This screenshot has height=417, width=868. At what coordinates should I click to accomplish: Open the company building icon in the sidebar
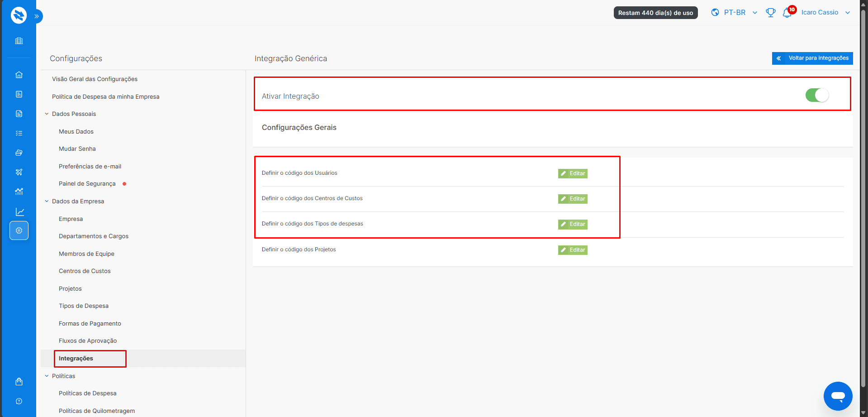click(x=19, y=41)
